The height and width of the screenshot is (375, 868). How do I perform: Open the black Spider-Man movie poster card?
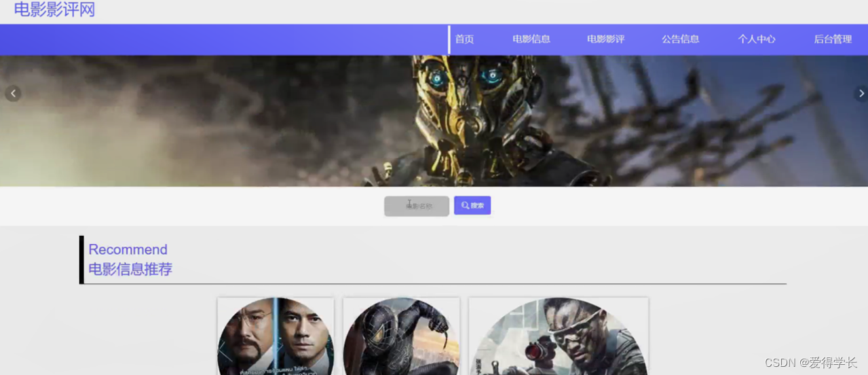401,336
